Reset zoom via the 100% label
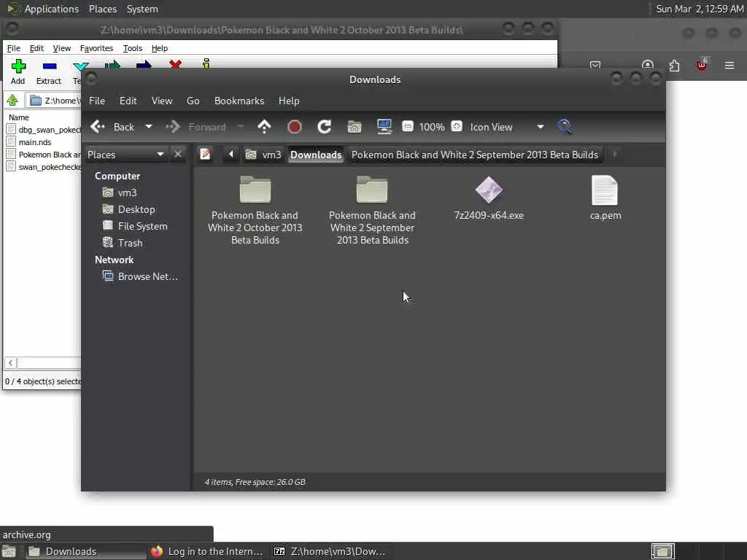Viewport: 747px width, 560px height. pos(432,127)
